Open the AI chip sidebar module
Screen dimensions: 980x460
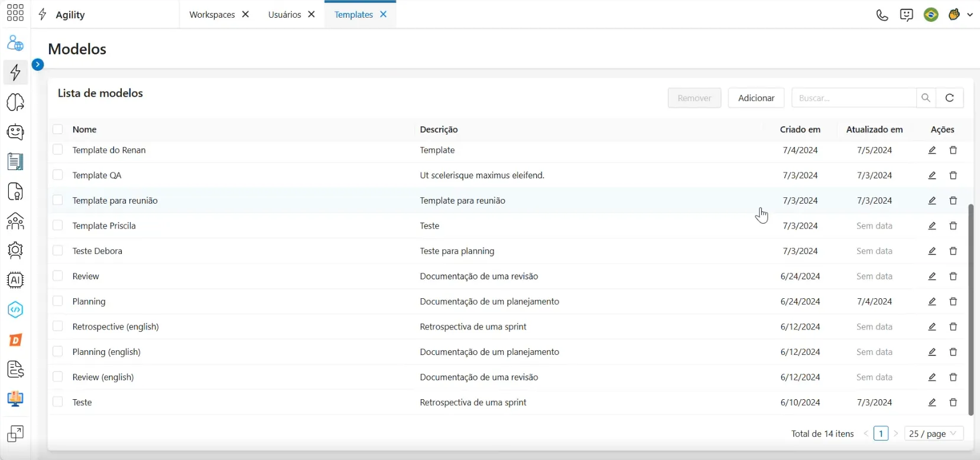pos(15,280)
